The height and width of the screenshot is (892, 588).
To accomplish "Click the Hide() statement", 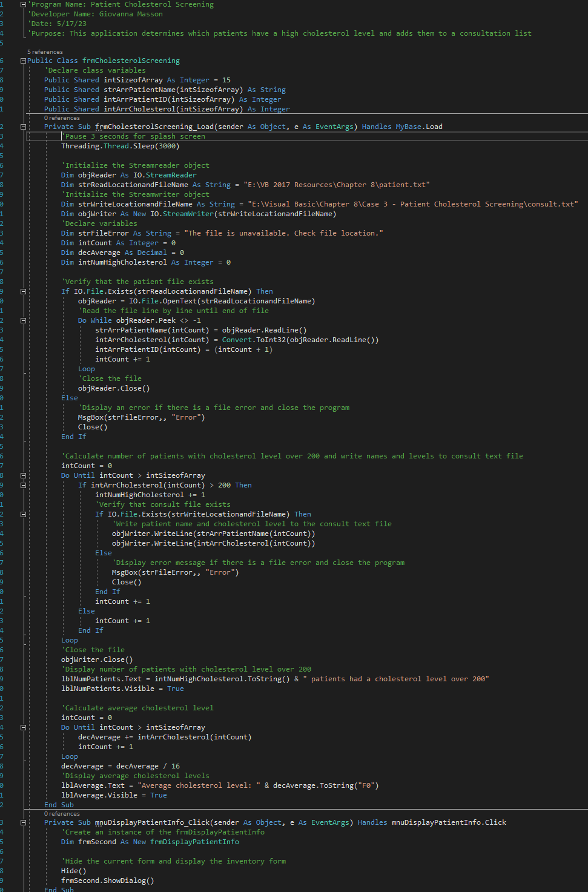I will pos(74,871).
